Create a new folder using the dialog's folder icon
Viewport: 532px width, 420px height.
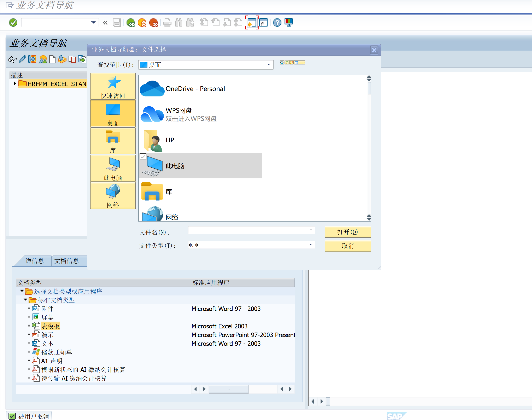[292, 62]
